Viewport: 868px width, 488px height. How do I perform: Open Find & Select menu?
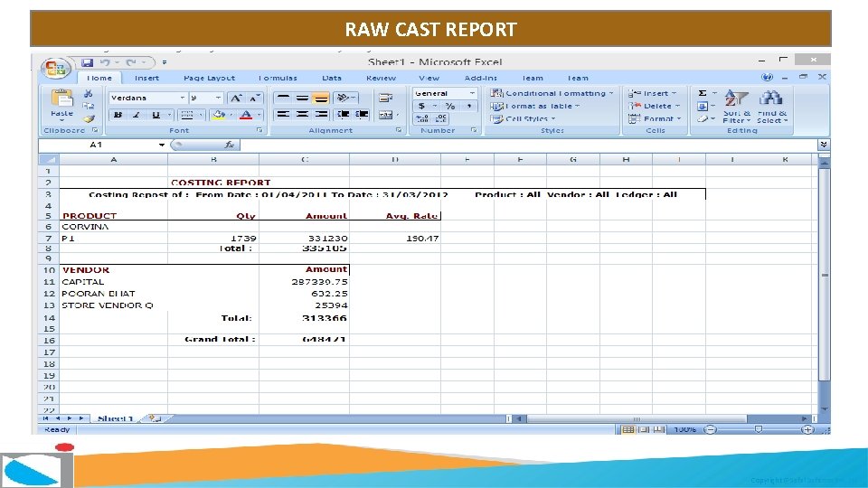(771, 107)
